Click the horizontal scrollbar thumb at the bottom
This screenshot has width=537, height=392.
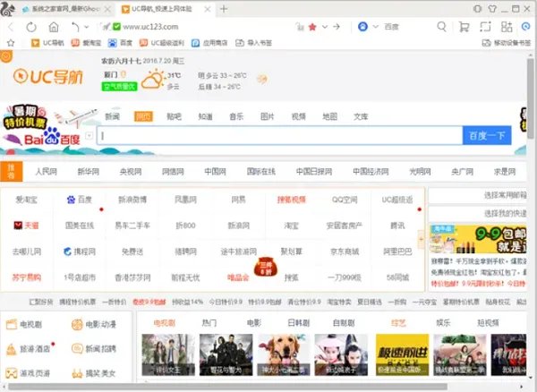[x=227, y=387]
